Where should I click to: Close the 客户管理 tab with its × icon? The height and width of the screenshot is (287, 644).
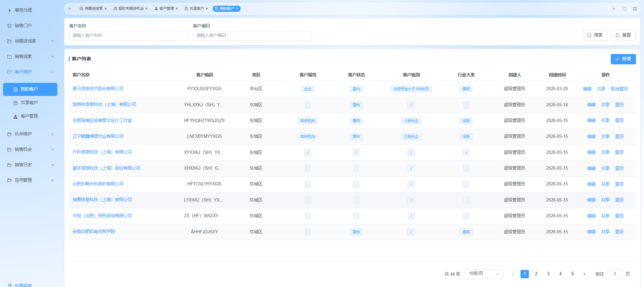coord(177,9)
